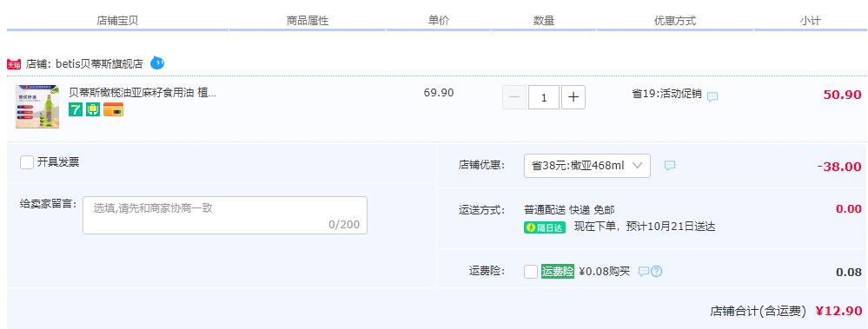The image size is (868, 329).
Task: Open the olive oil product thumbnail
Action: pyautogui.click(x=37, y=106)
